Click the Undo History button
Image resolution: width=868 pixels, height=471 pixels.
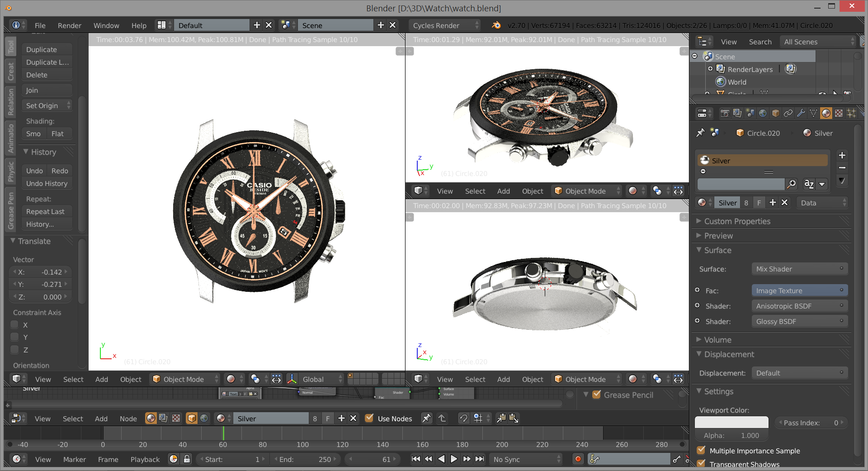pos(47,183)
